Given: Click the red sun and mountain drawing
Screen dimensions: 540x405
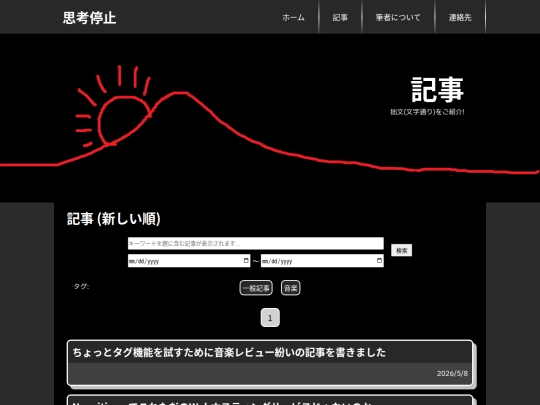Looking at the screenshot, I should (x=270, y=120).
